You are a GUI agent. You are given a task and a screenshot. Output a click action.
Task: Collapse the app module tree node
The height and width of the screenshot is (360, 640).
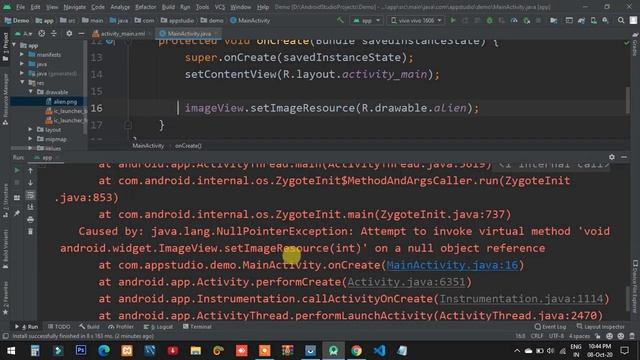pos(15,45)
